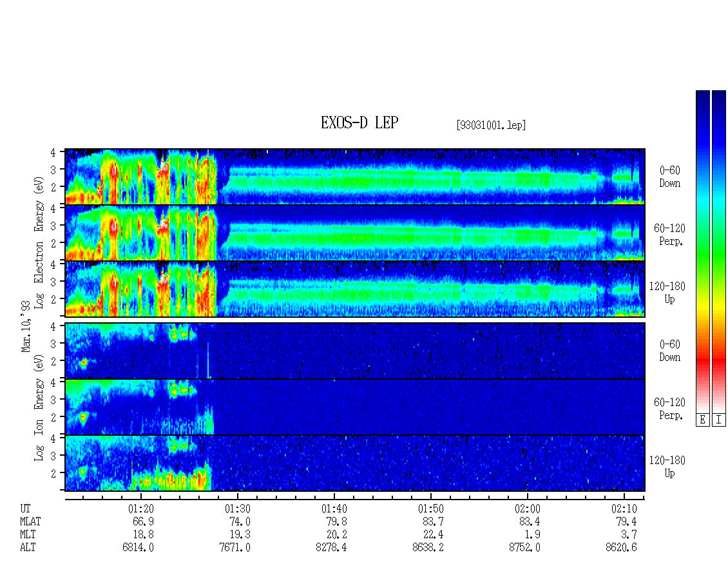Click ALT value 8638.2

click(428, 548)
